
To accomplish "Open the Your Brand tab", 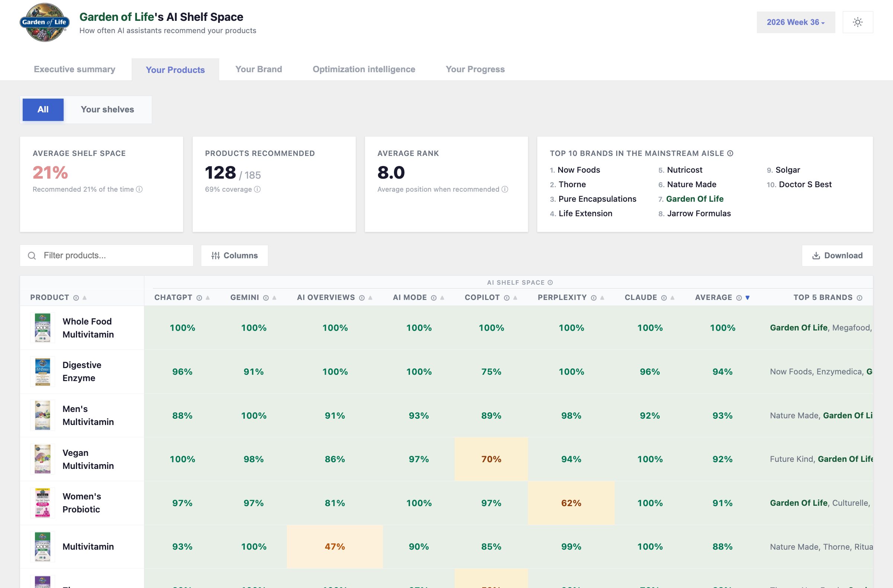I will pos(259,69).
